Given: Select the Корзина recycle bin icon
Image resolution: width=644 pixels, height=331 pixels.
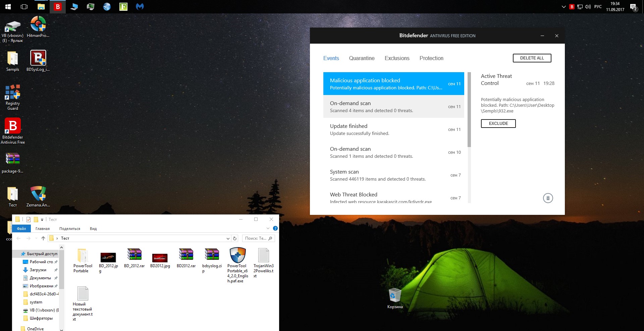Looking at the screenshot, I should click(x=395, y=298).
